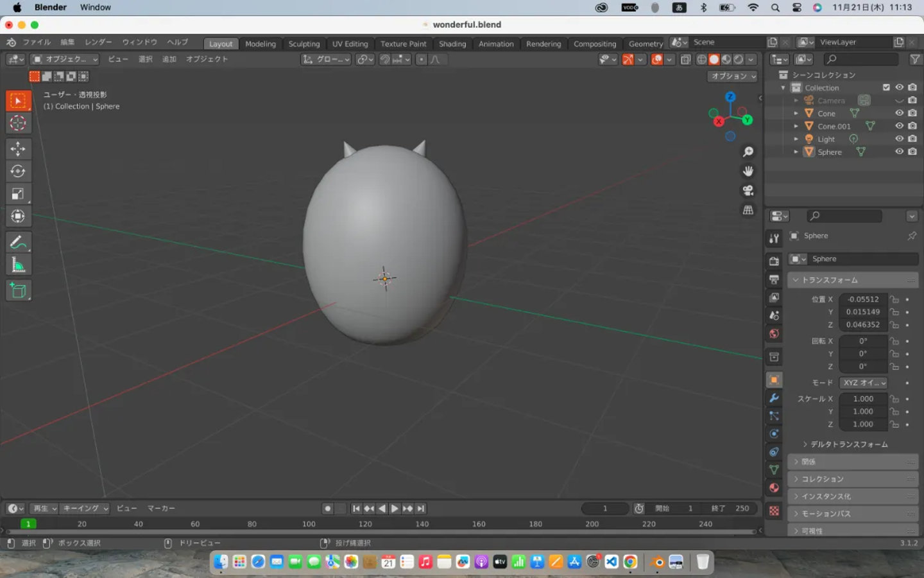Click the Scale X value field
The image size is (924, 578).
pyautogui.click(x=863, y=399)
